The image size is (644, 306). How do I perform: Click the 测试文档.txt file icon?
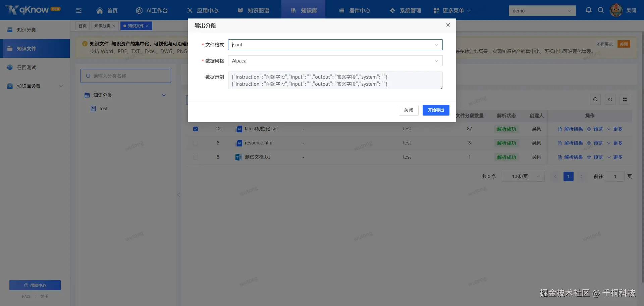[239, 157]
